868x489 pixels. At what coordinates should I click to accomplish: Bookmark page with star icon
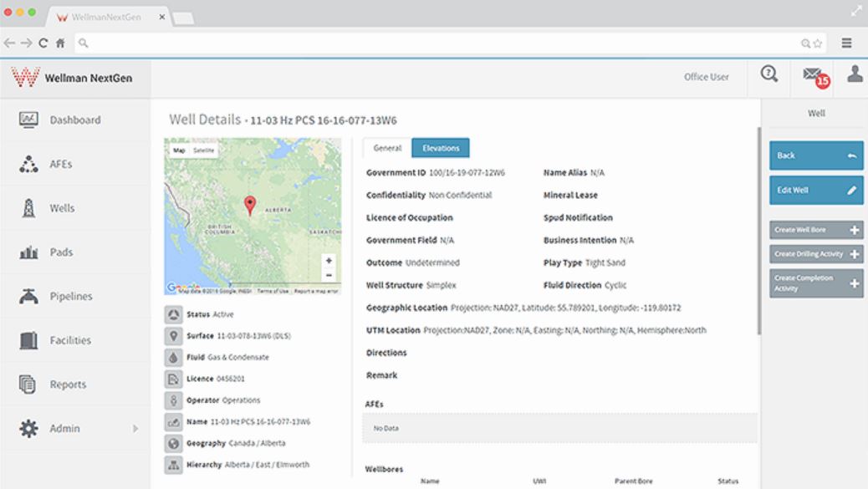818,43
